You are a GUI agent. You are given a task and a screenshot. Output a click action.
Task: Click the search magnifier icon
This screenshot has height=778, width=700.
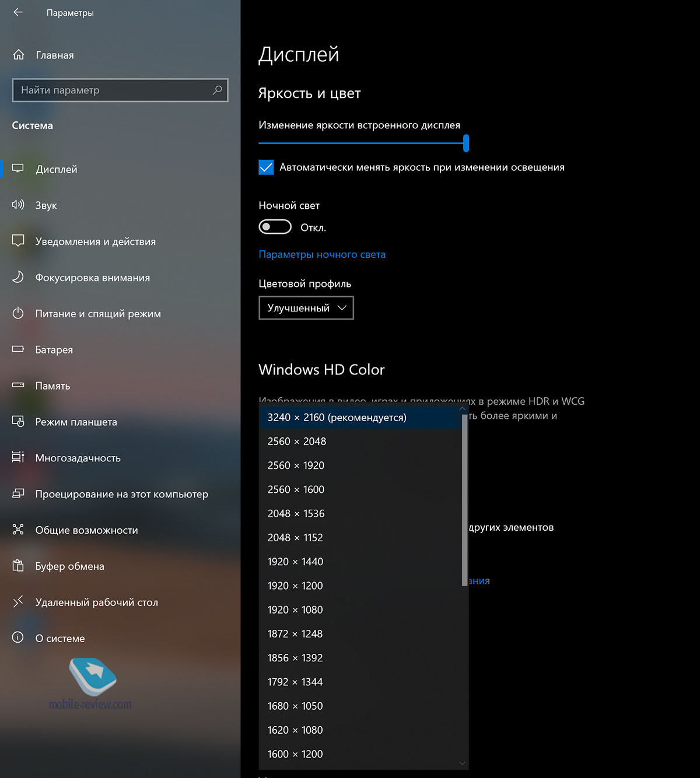coord(217,90)
